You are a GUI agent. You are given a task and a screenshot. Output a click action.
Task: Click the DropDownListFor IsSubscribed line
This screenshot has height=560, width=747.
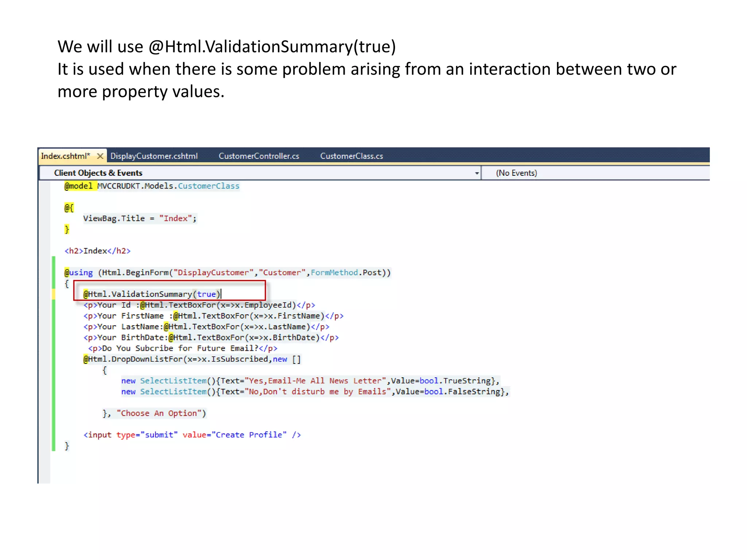[192, 359]
